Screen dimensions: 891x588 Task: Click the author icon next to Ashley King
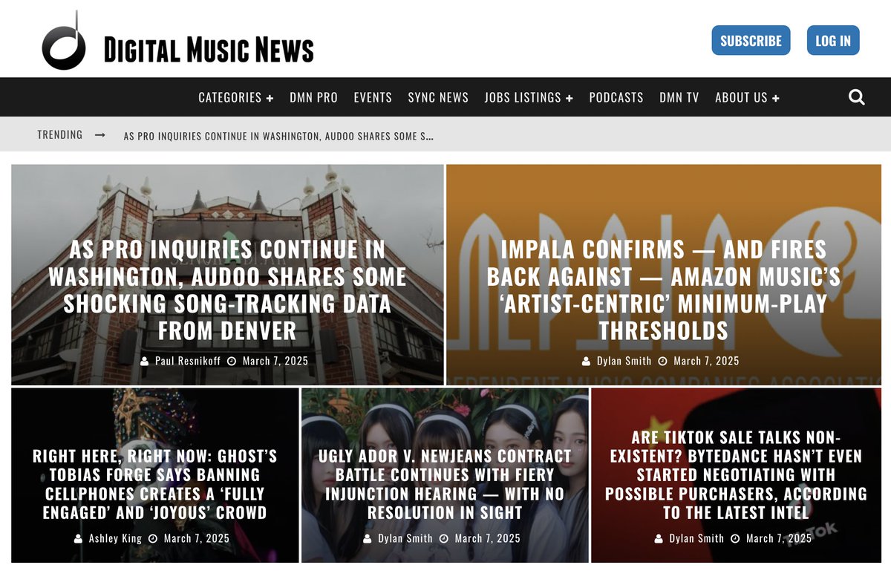pyautogui.click(x=77, y=538)
